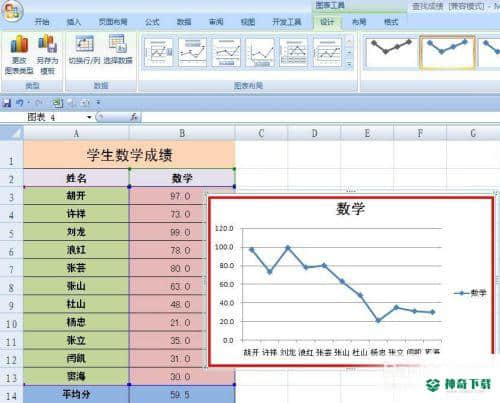
Task: Select the first chart layout thumbnail
Action: 158,52
